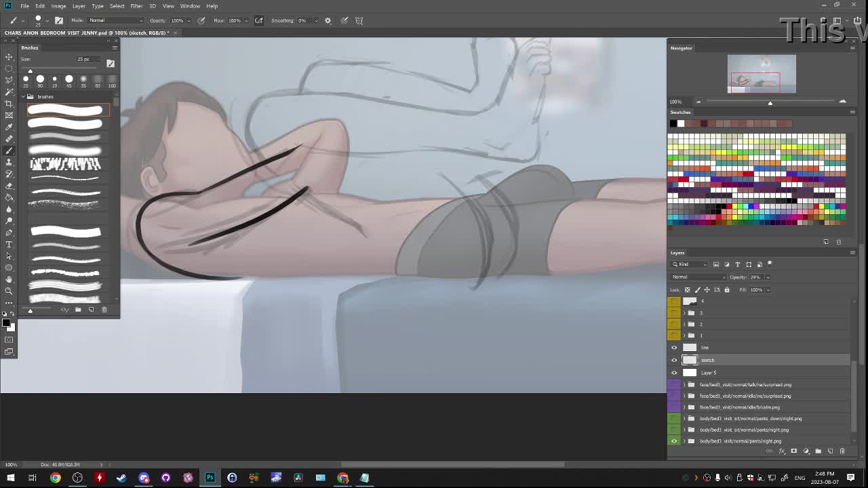Collapse the brushes folder in Brushes panel
The image size is (868, 488).
pyautogui.click(x=23, y=97)
